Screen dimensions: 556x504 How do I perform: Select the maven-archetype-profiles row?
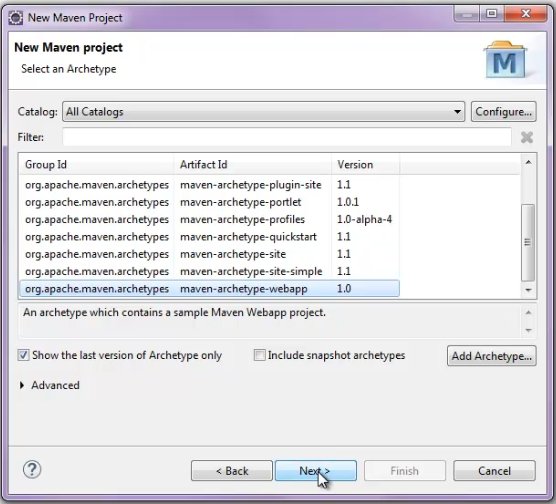tap(210, 220)
